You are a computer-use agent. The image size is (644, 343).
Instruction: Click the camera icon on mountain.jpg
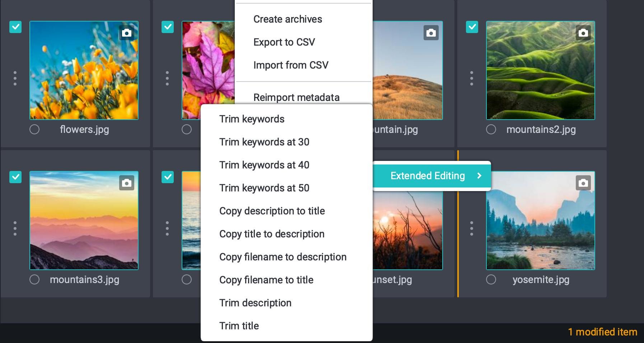pyautogui.click(x=431, y=33)
